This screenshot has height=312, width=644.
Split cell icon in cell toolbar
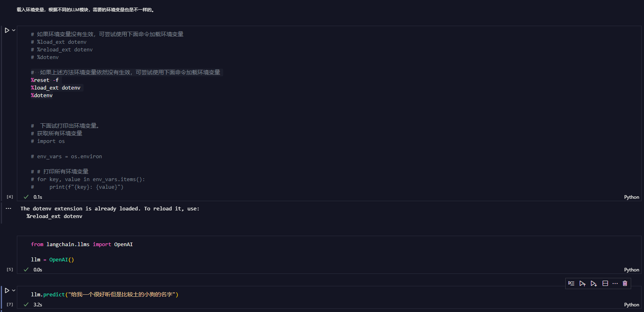pos(605,283)
